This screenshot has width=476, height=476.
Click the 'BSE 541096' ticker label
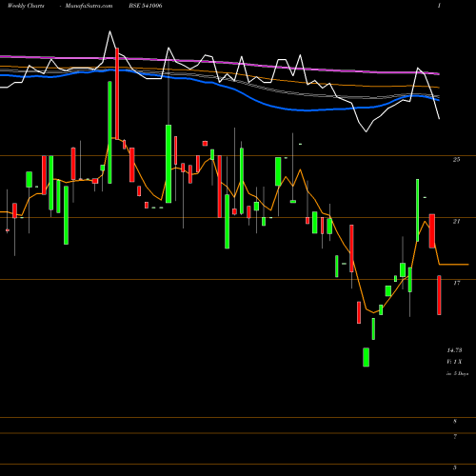pyautogui.click(x=146, y=6)
